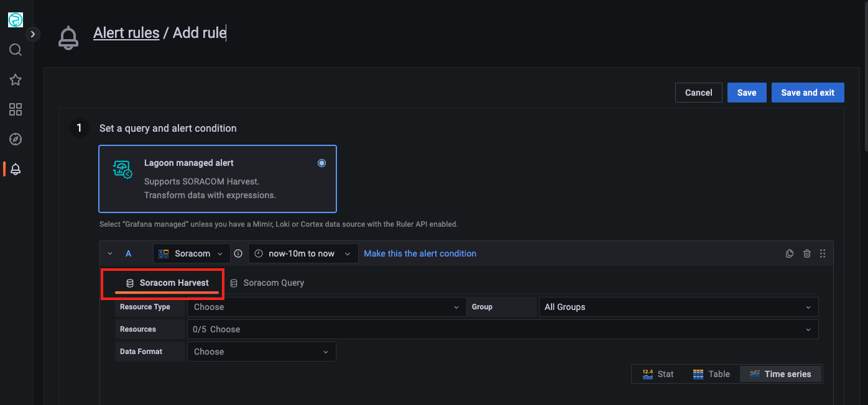This screenshot has height=405, width=868.
Task: Click the Lagoon managed alert card icon
Action: click(x=122, y=170)
